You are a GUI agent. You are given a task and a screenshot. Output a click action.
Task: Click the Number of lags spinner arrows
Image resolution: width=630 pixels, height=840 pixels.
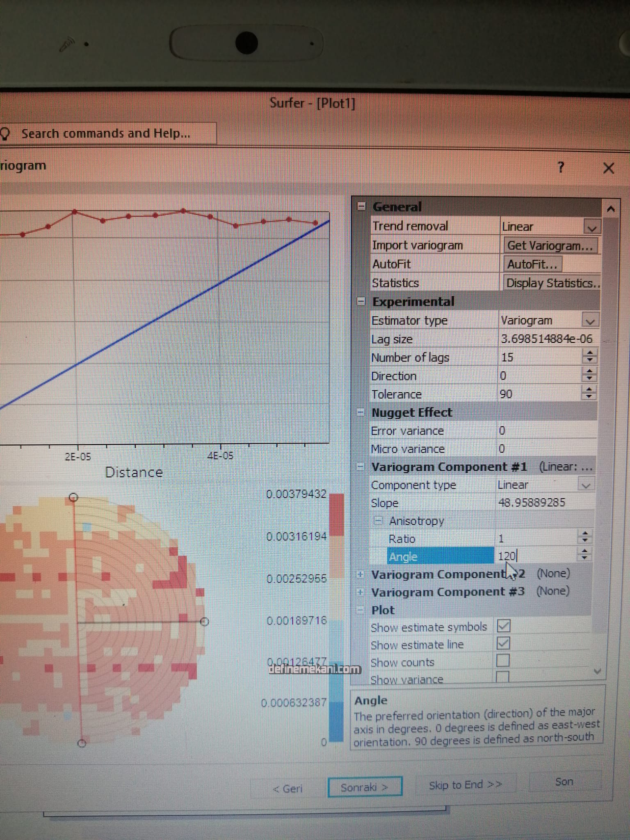click(589, 356)
